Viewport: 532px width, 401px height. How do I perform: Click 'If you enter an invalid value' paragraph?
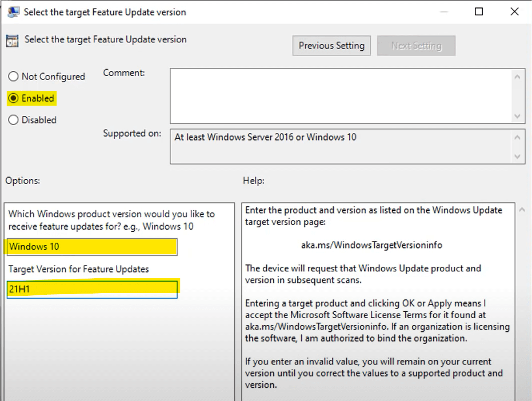pos(374,373)
